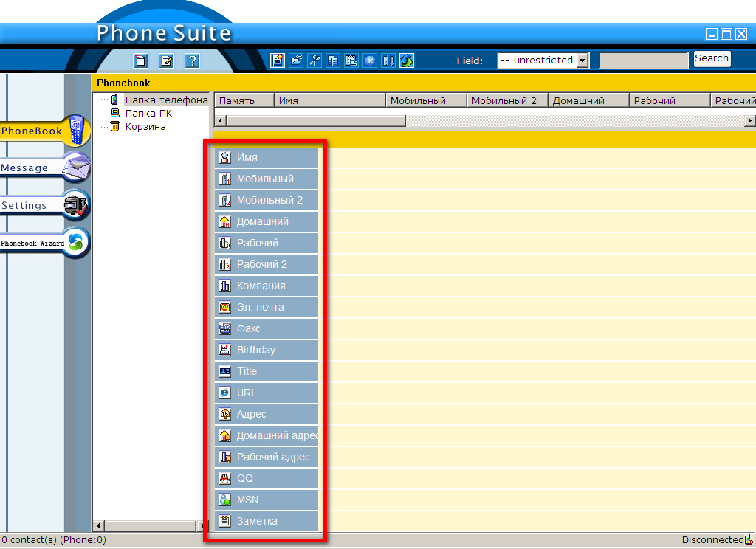The height and width of the screenshot is (549, 756).
Task: Click the paste clipboard toolbar icon
Action: point(351,61)
